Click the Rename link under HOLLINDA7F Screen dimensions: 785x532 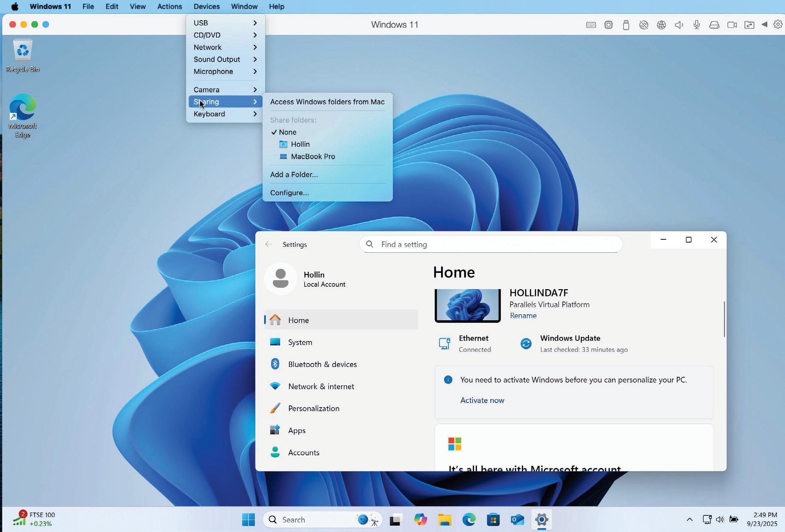pos(523,316)
